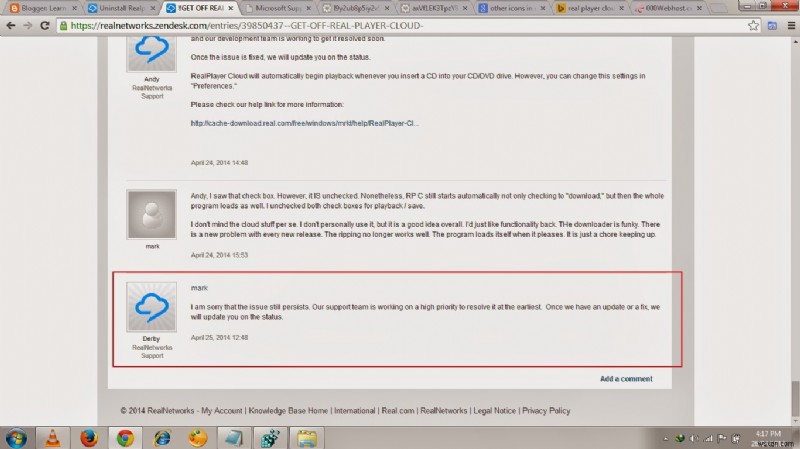Viewport: 800px width, 449px height.
Task: Open the Chrome menu (three lines)
Action: [791, 26]
